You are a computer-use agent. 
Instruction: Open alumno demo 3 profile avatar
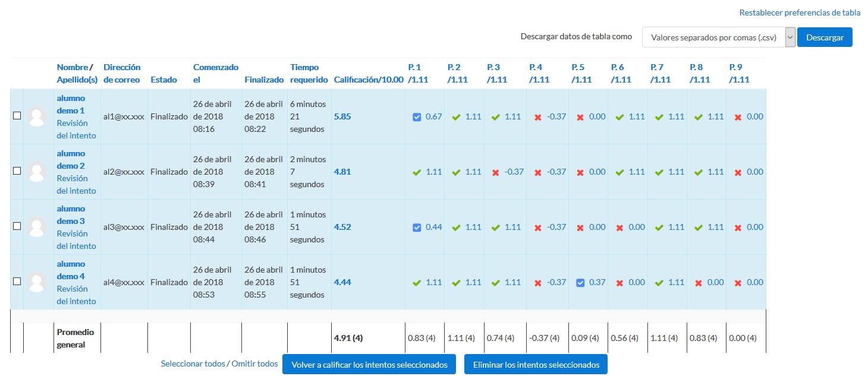37,227
